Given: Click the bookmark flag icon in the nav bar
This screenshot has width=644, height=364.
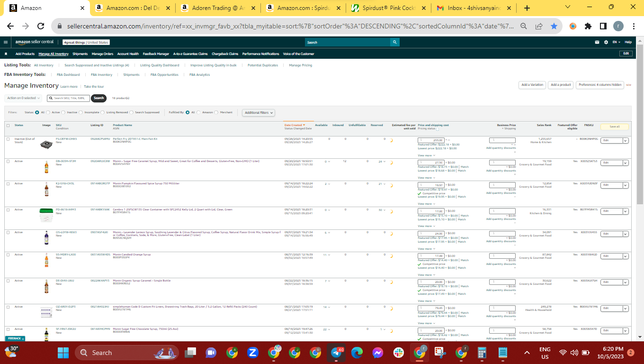Looking at the screenshot, I should click(6, 54).
